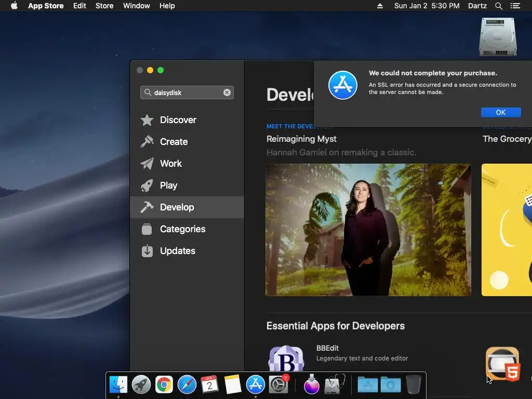Open the hard drive icon on desktop
The height and width of the screenshot is (399, 532).
pos(498,36)
